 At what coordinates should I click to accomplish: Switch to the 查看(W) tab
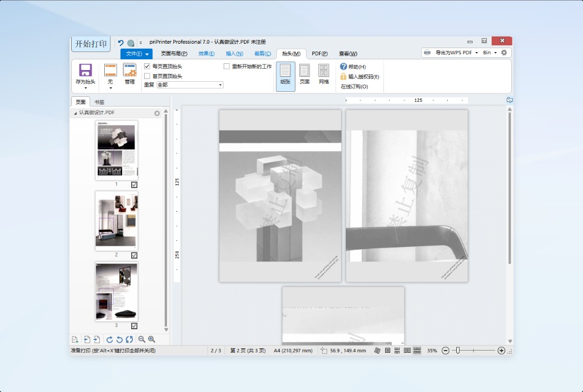point(348,54)
